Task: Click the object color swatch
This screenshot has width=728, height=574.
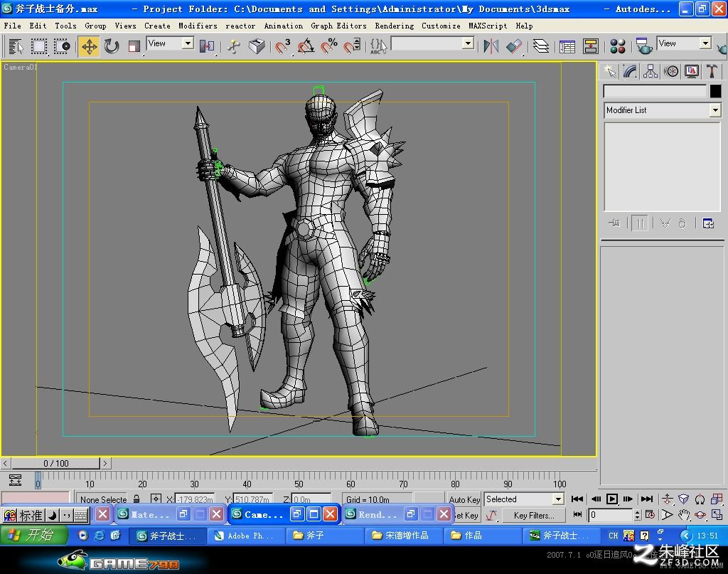Action: click(715, 92)
